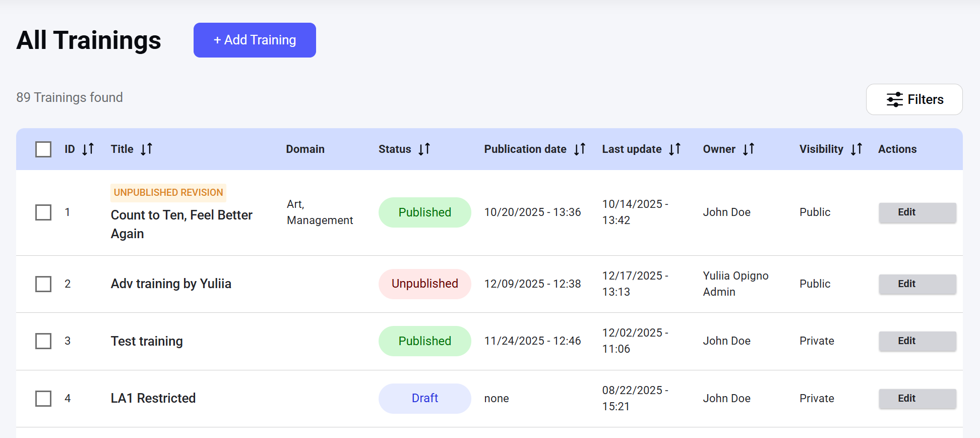Open the Adv training by Yuliia title

coord(171,284)
